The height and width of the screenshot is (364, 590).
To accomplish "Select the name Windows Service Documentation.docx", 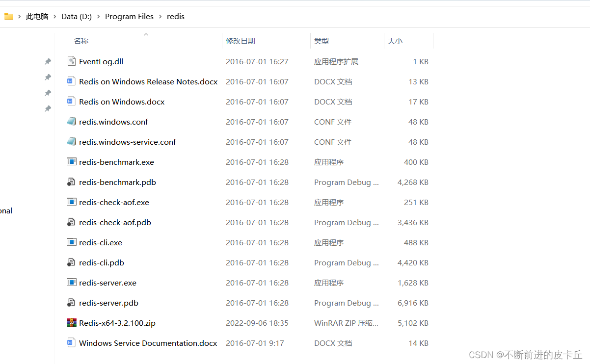I will pos(148,343).
